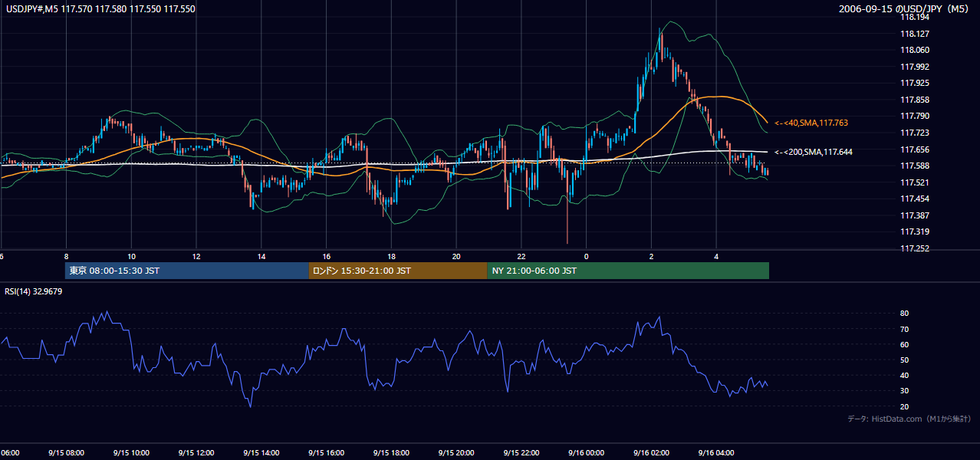This screenshot has height=460, width=980.
Task: Click the 9/16 04:00 time axis label
Action: coord(717,452)
